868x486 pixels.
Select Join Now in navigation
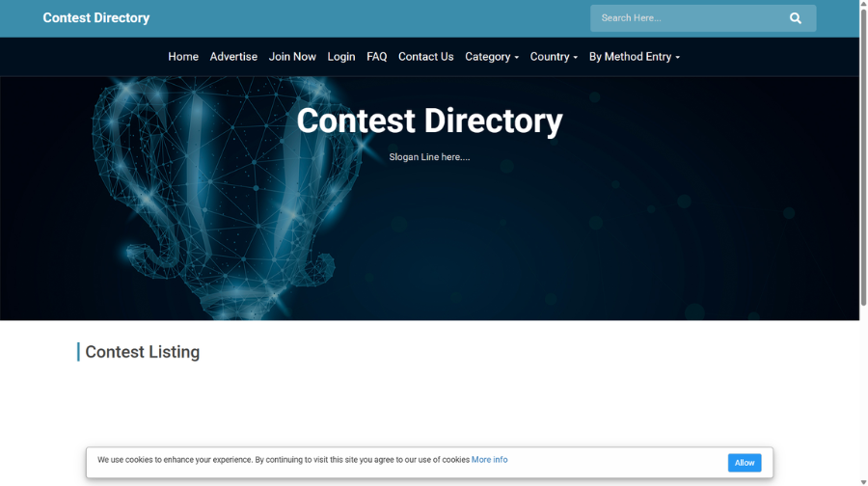click(x=292, y=57)
